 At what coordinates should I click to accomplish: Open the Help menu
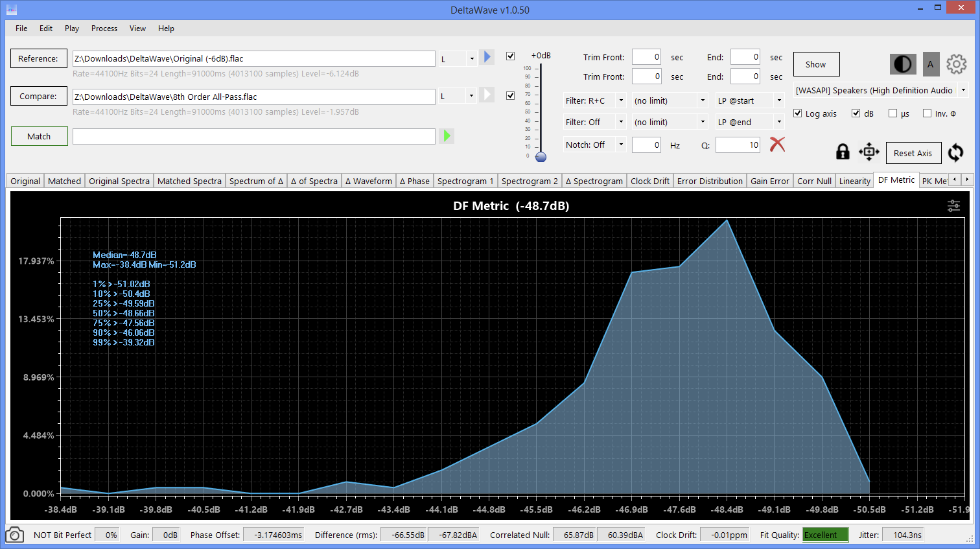coord(166,29)
